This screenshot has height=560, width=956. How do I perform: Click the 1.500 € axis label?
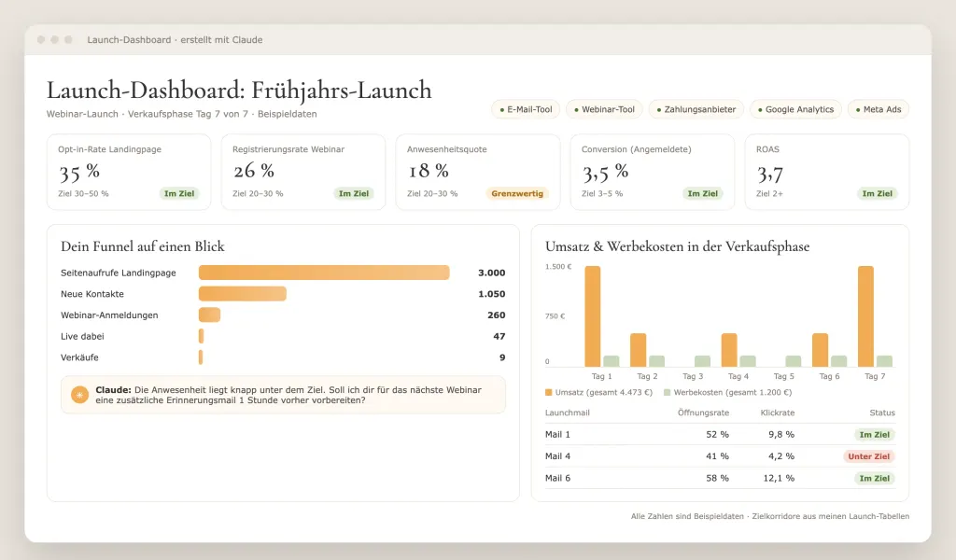[558, 267]
